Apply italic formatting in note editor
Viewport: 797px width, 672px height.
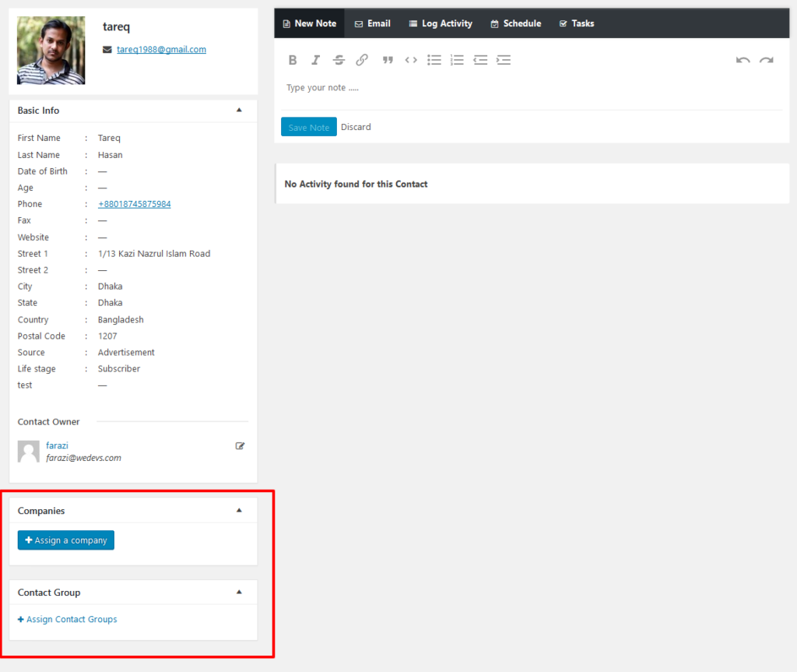[315, 60]
